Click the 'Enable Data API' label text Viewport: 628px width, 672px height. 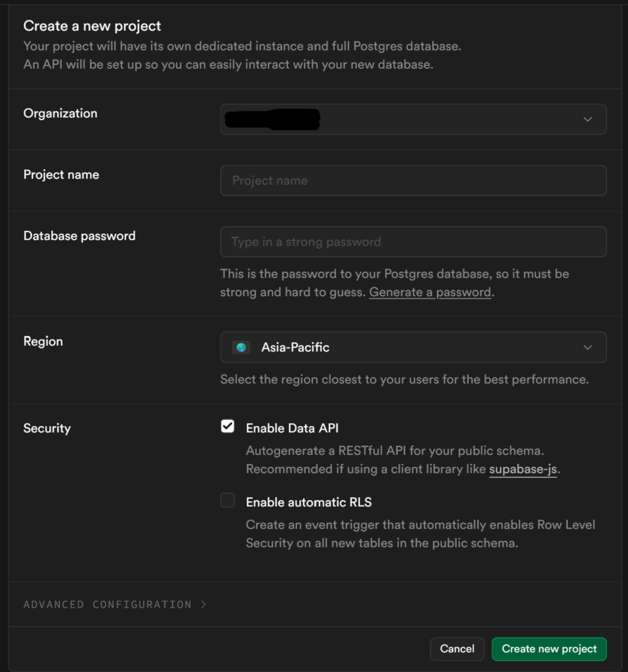coord(292,428)
